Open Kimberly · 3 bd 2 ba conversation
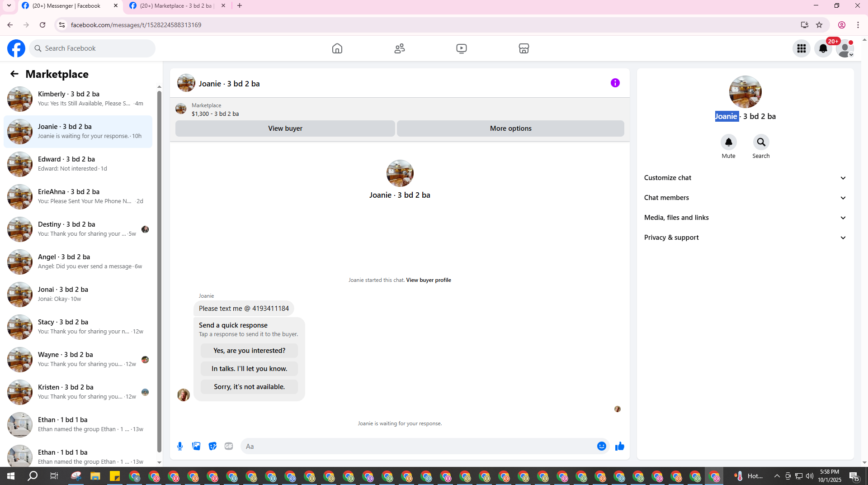 pyautogui.click(x=78, y=99)
